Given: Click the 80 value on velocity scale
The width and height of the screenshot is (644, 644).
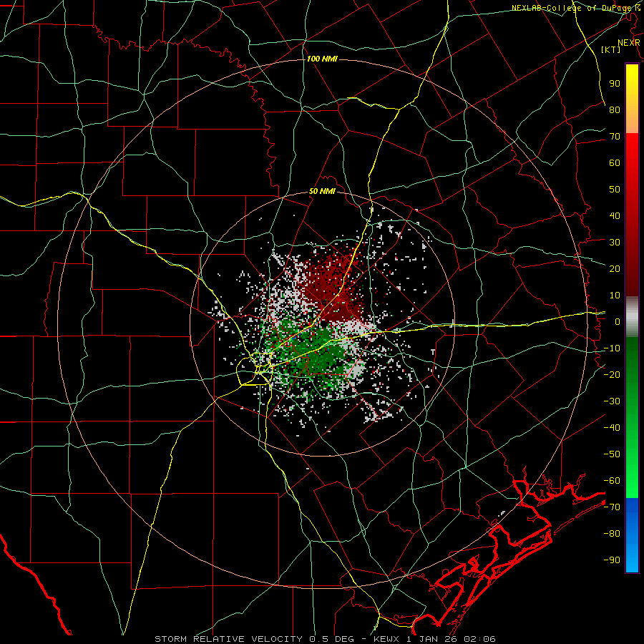Looking at the screenshot, I should click(x=615, y=109).
